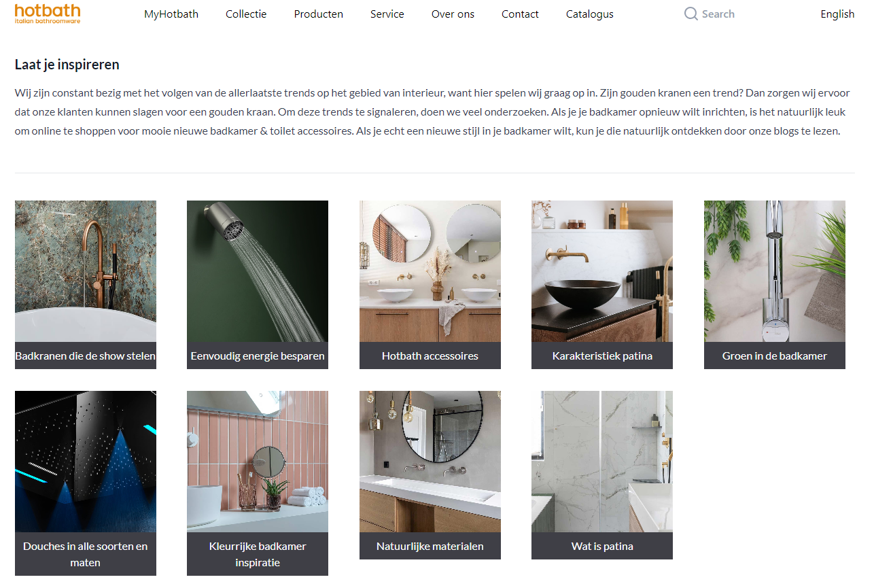Select the Hotbath accessoires caption

430,356
